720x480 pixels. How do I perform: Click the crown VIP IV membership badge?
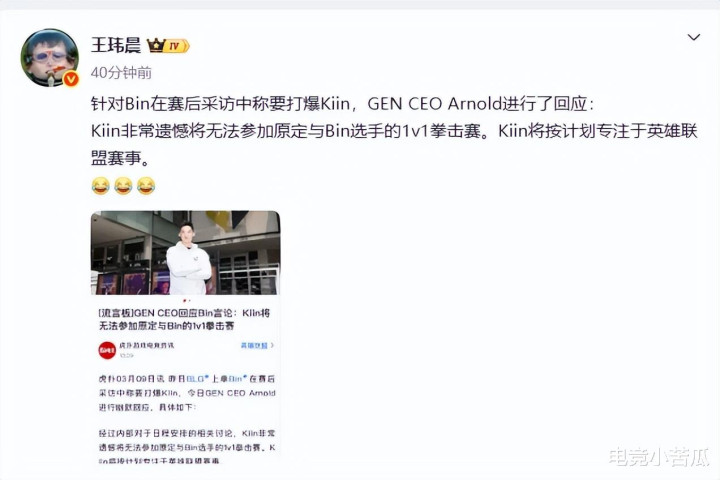click(168, 45)
